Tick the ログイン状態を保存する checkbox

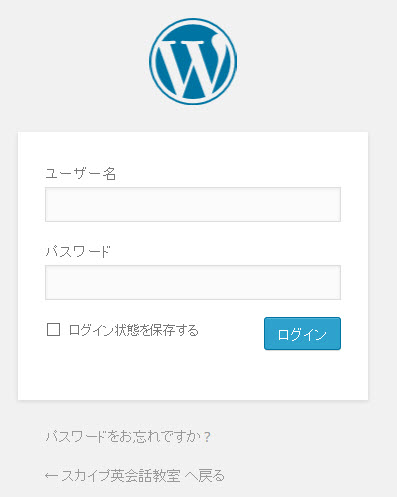[53, 329]
